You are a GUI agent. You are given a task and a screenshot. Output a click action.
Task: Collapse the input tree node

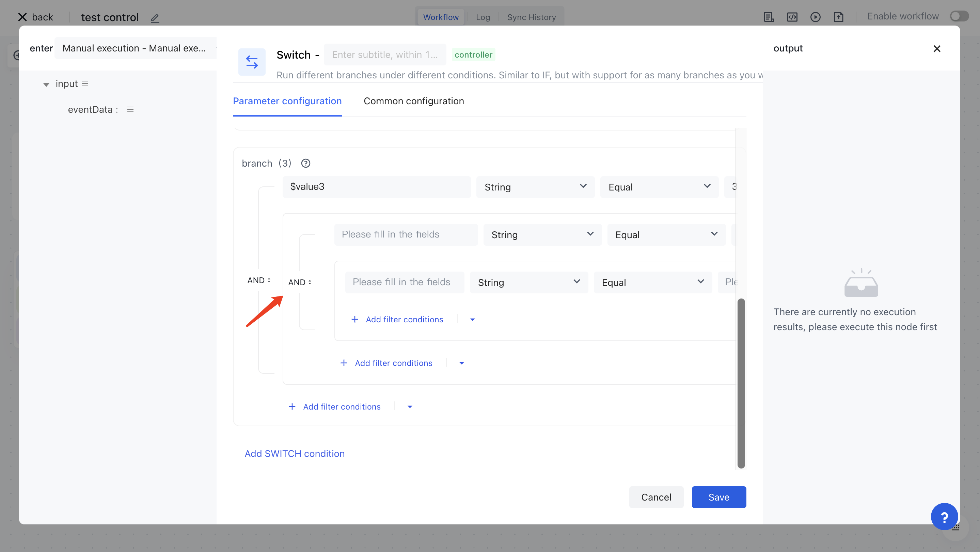coord(46,84)
